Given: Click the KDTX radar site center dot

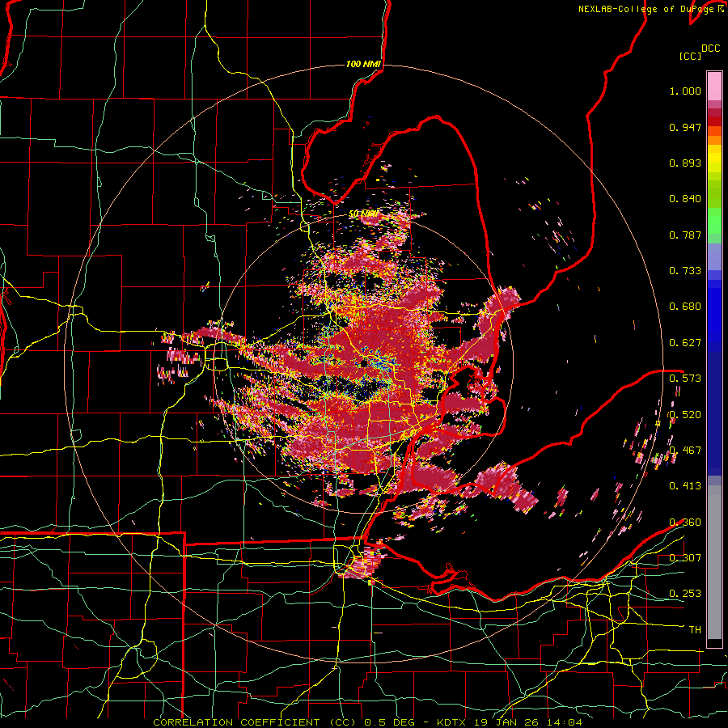Looking at the screenshot, I should 363,363.
